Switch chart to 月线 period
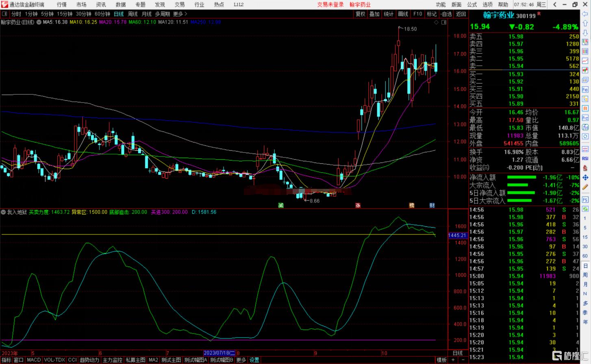The height and width of the screenshot is (364, 591). point(147,14)
